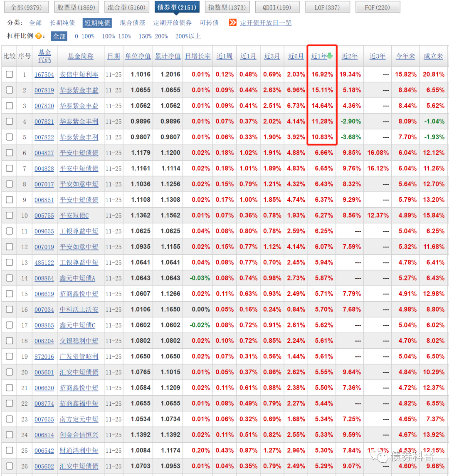Click the 16.92% one-year return value

[322, 74]
